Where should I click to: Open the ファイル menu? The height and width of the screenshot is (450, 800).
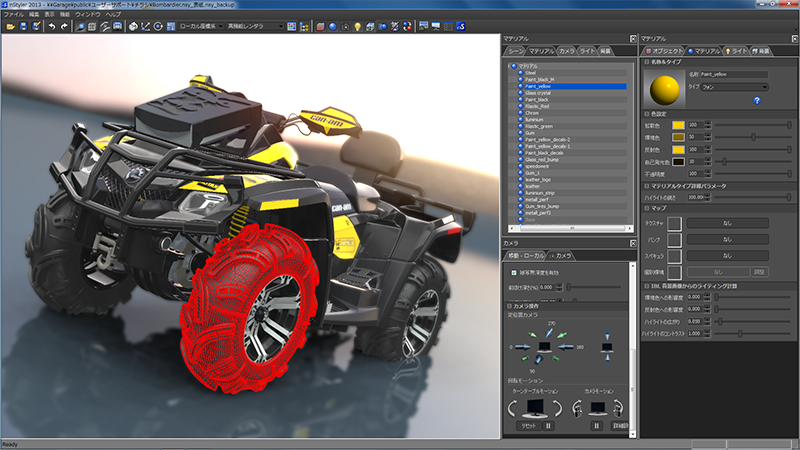point(14,15)
